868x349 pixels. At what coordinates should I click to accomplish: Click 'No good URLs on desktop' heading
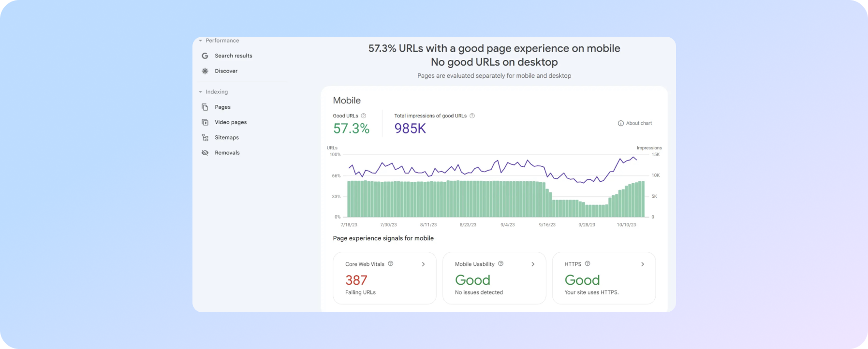click(494, 62)
